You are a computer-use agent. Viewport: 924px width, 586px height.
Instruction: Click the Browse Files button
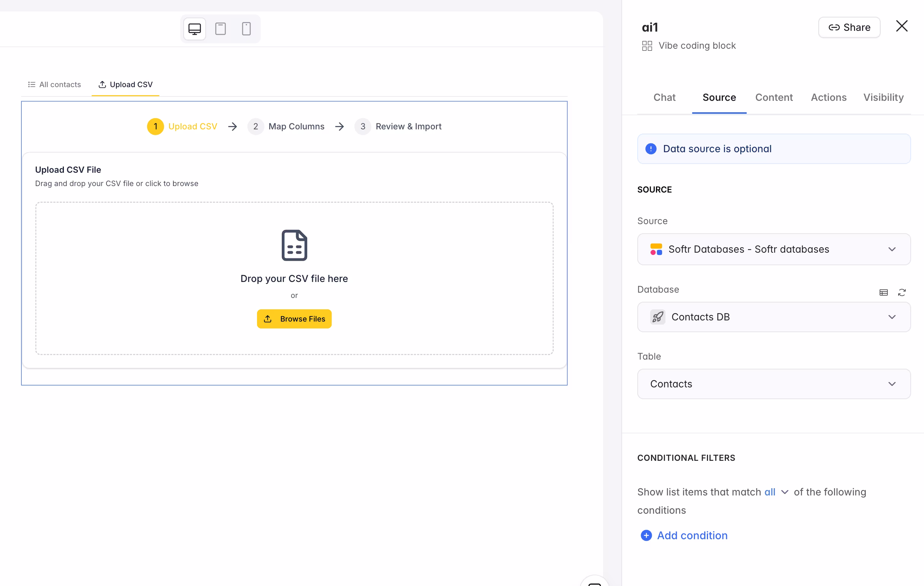[294, 319]
